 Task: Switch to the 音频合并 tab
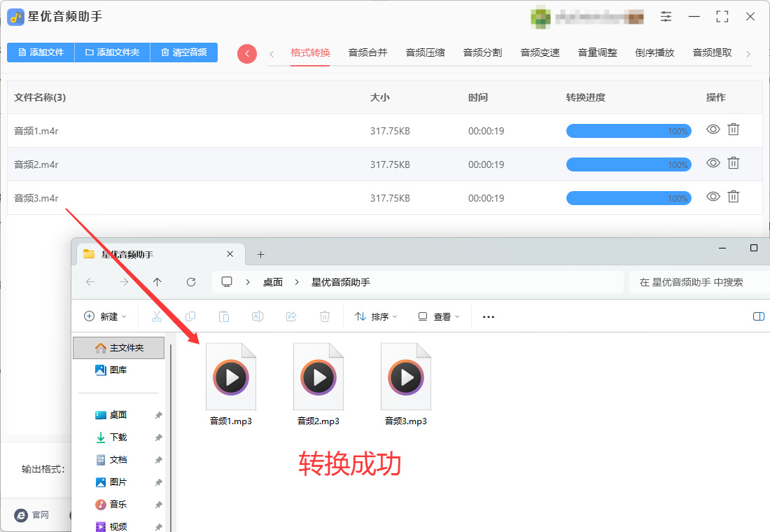click(x=367, y=52)
